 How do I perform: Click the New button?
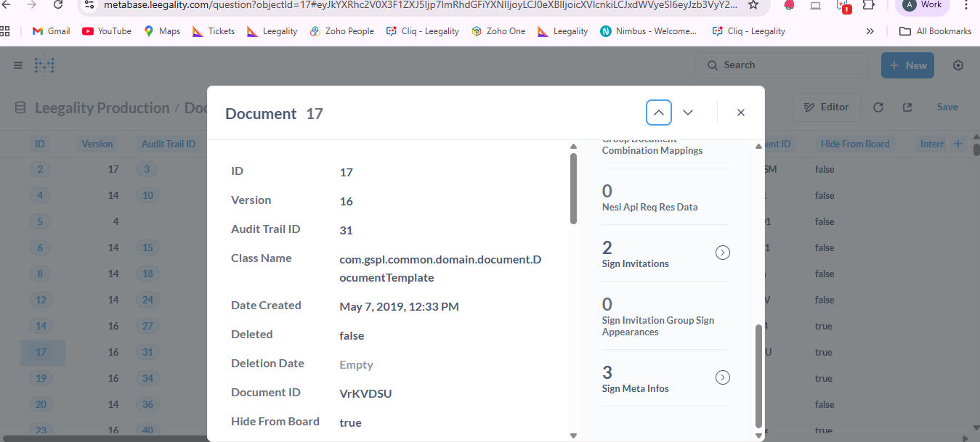[907, 65]
